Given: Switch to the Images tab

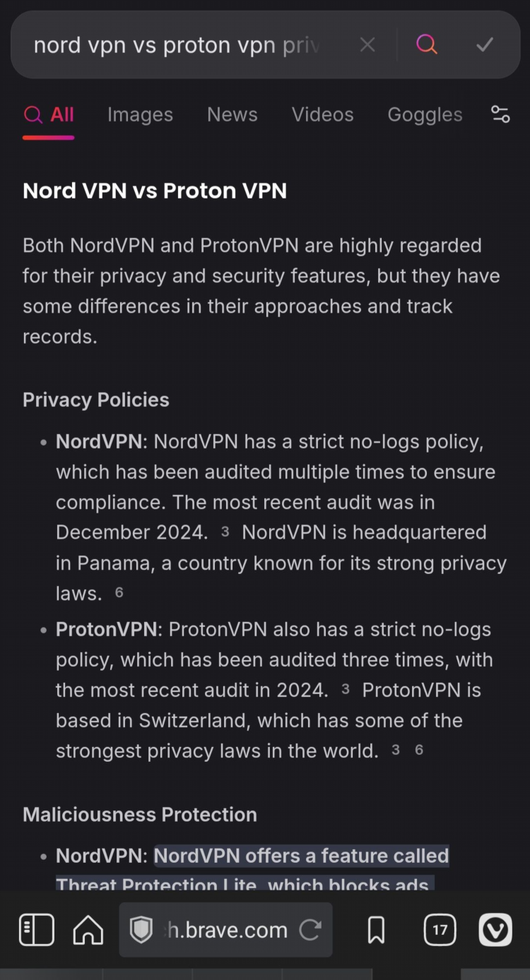Looking at the screenshot, I should pyautogui.click(x=140, y=114).
